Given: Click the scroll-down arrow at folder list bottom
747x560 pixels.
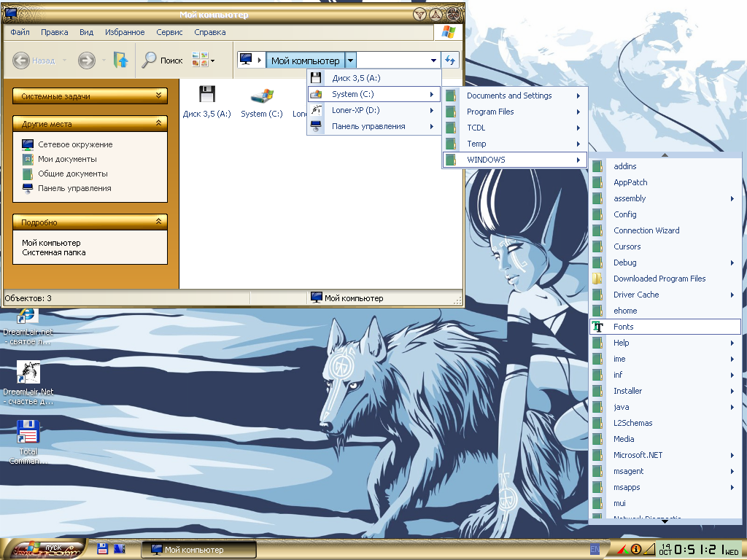Looking at the screenshot, I should 665,521.
